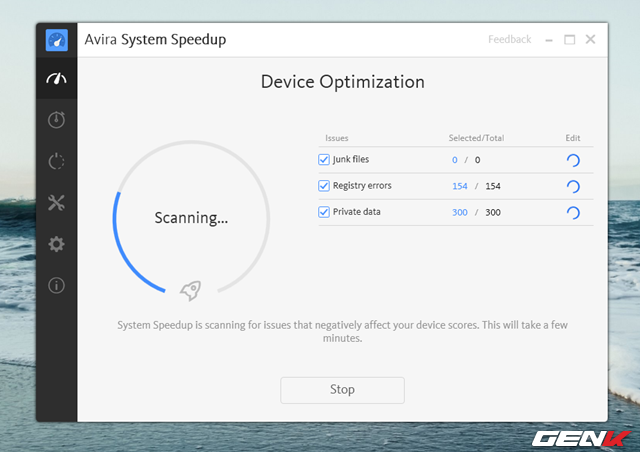640x452 pixels.
Task: Show the info section in the sidebar
Action: point(57,285)
